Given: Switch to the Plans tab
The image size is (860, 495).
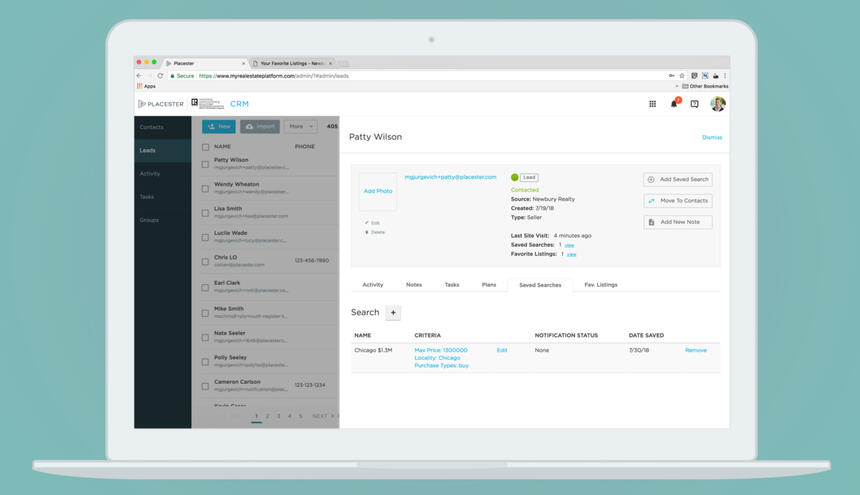Looking at the screenshot, I should [x=489, y=285].
